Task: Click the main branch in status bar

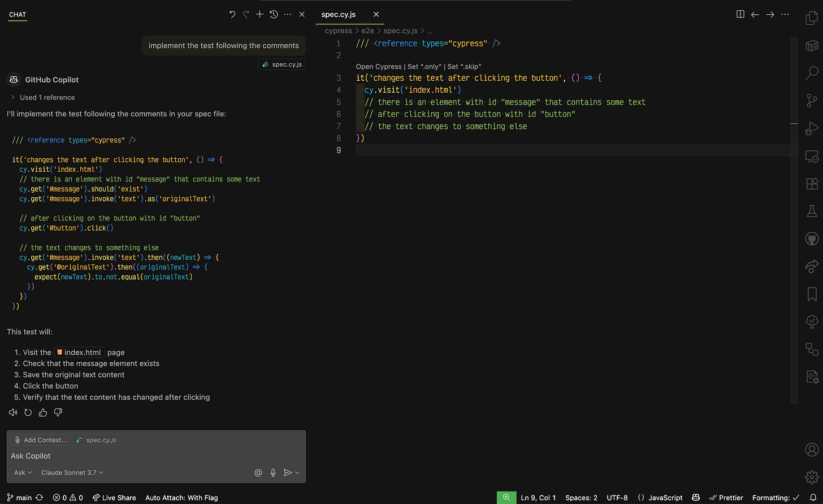Action: tap(19, 498)
